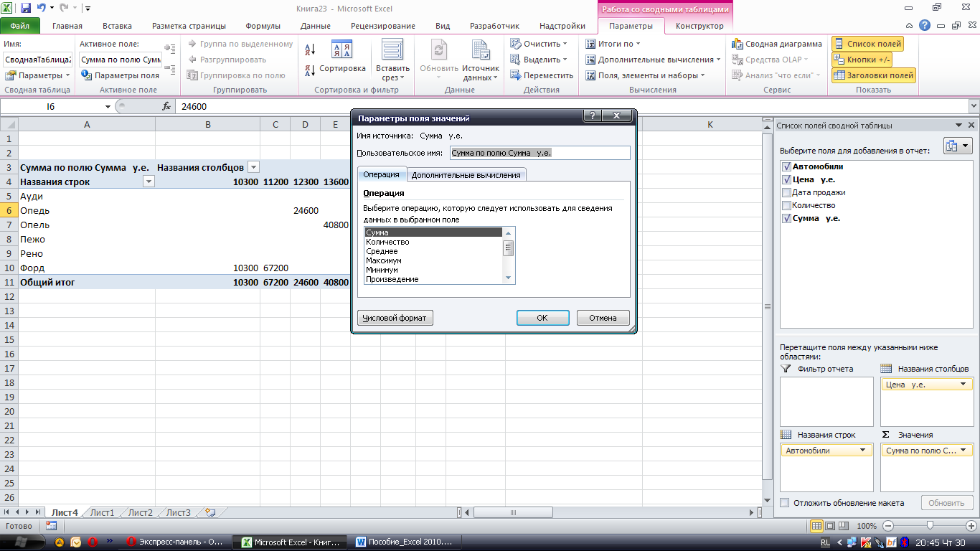The width and height of the screenshot is (980, 551).
Task: Open Сумма по полю field dropdown in values area
Action: (x=965, y=451)
